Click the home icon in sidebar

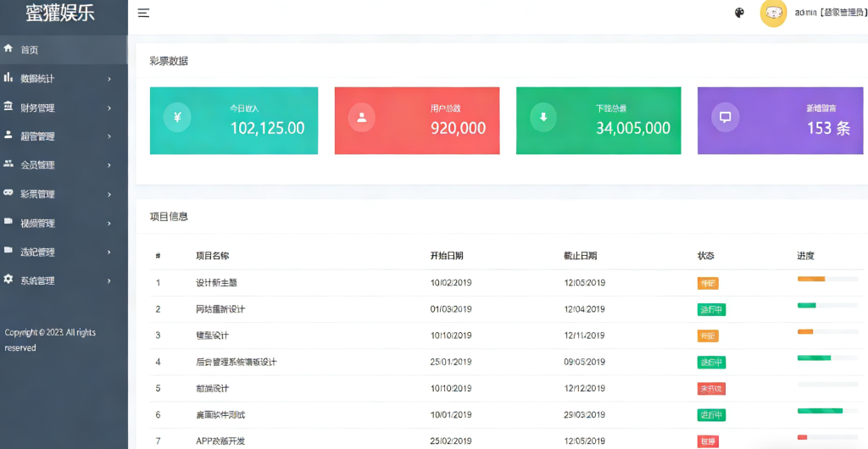(x=8, y=49)
